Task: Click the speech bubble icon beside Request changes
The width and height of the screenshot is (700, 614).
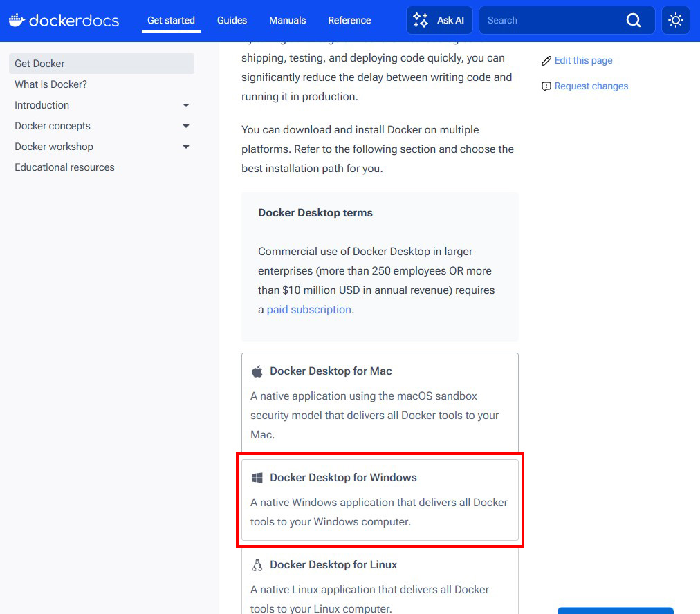Action: click(546, 86)
